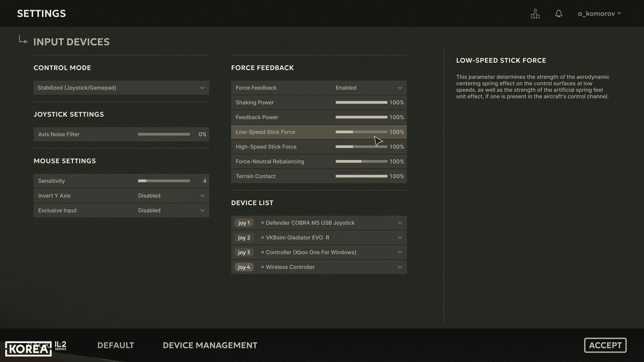
Task: Click the back arrow beside Input Devices
Action: (x=23, y=39)
